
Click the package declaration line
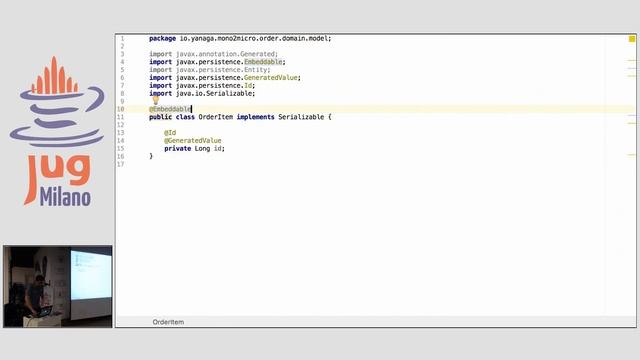tap(240, 38)
